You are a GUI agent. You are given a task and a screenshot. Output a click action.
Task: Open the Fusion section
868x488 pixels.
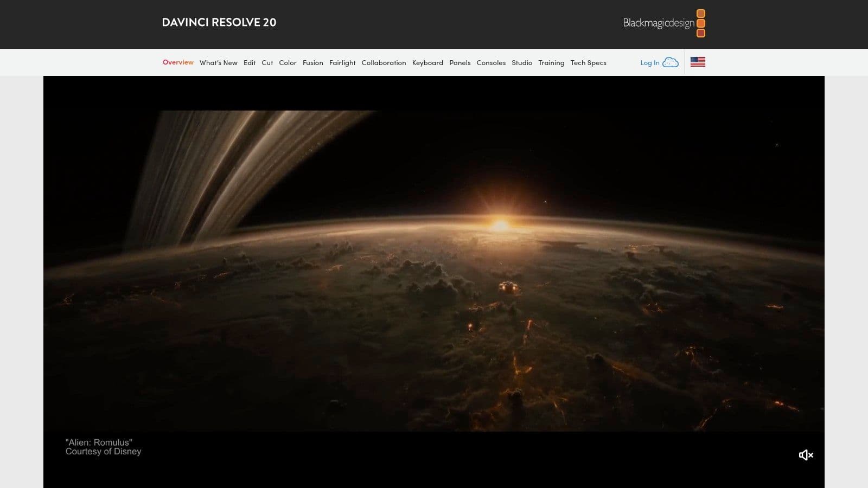(313, 62)
